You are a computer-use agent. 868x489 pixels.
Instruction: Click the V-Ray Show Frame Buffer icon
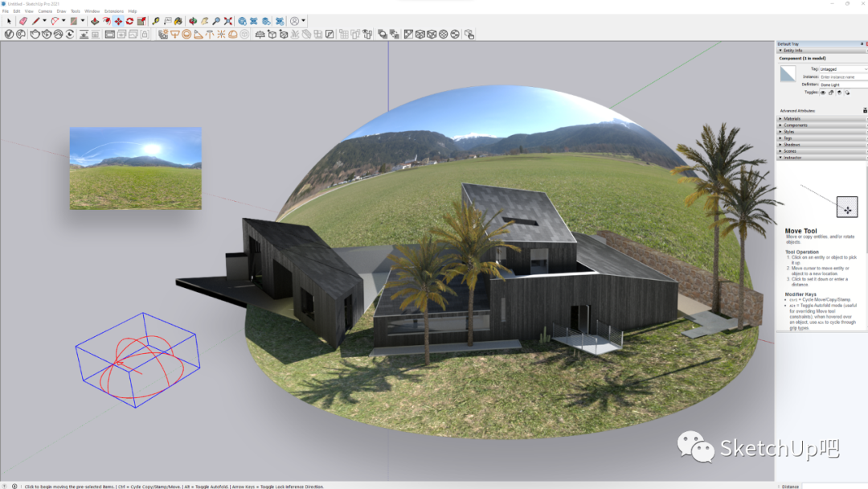pyautogui.click(x=109, y=35)
